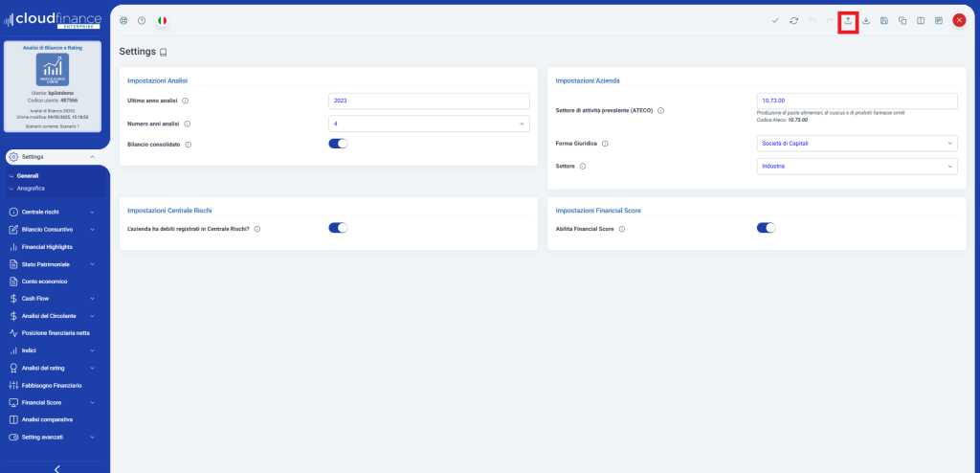Collapse the Settings menu chevron
The height and width of the screenshot is (473, 980).
(x=93, y=157)
